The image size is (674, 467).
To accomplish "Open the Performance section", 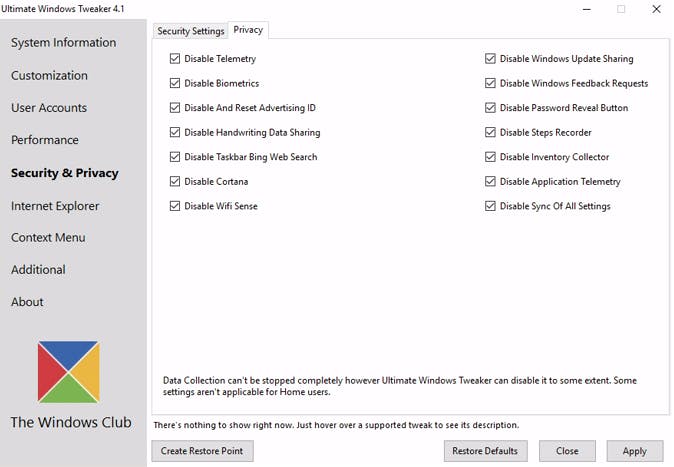I will [x=45, y=140].
